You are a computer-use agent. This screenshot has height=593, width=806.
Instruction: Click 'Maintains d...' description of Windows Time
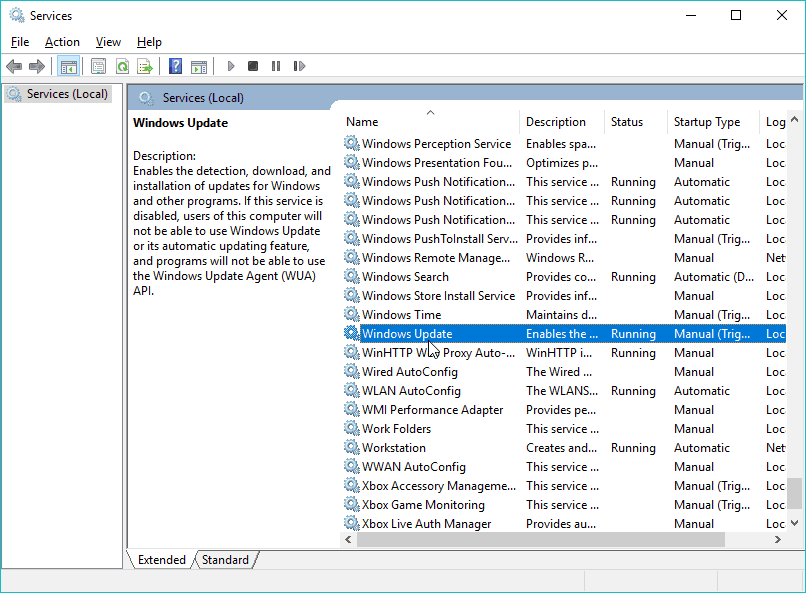(x=561, y=314)
